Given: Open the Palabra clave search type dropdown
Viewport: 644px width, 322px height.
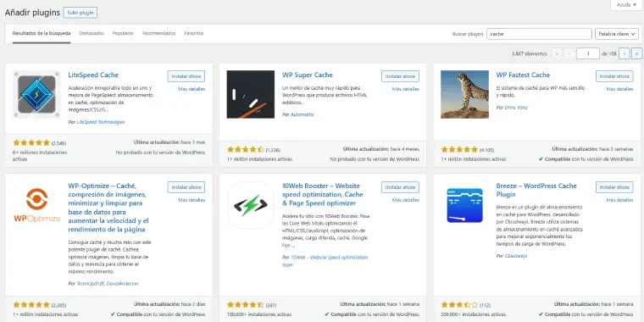Looking at the screenshot, I should tap(617, 34).
